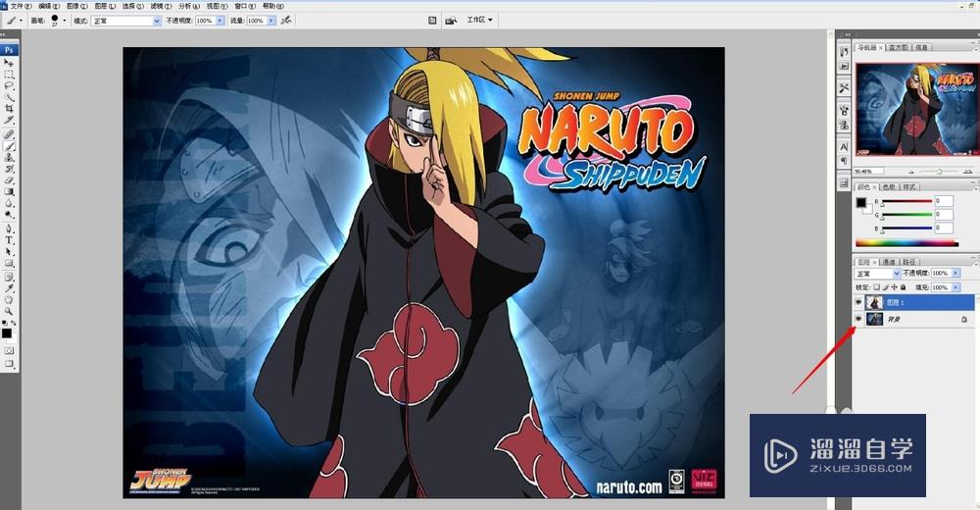Select the Path Selection tool
980x510 pixels.
tap(8, 251)
